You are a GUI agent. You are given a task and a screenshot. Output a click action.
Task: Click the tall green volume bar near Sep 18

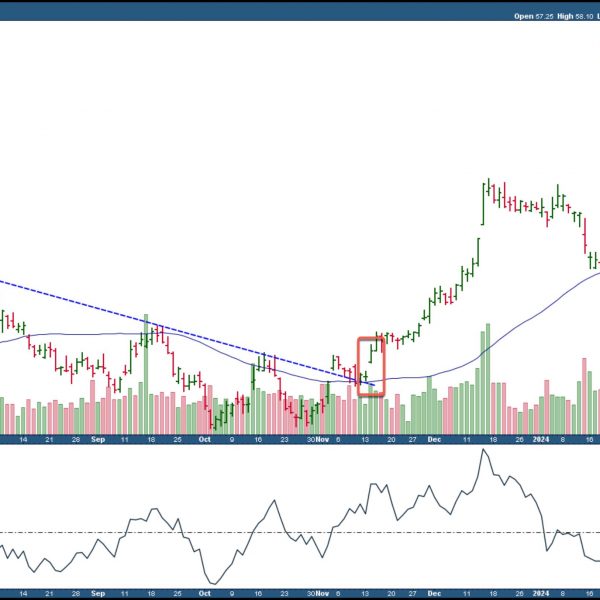coord(146,374)
